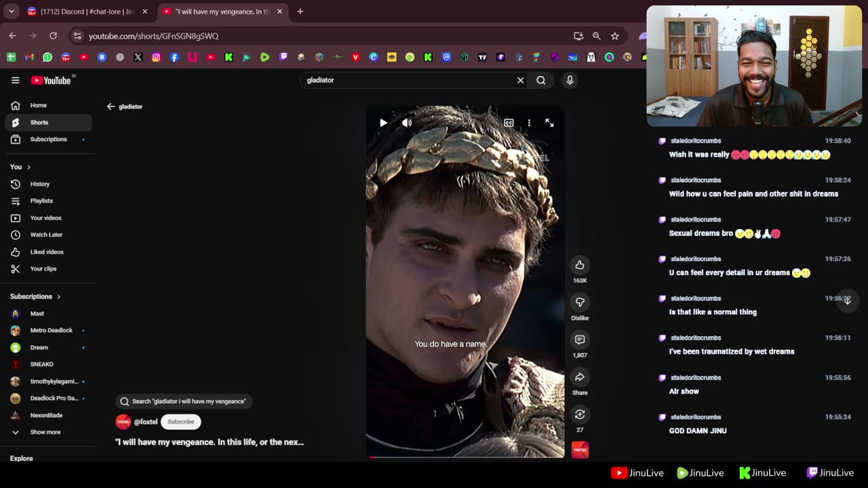Expand the You section chevron
The image size is (868, 488).
pos(28,167)
